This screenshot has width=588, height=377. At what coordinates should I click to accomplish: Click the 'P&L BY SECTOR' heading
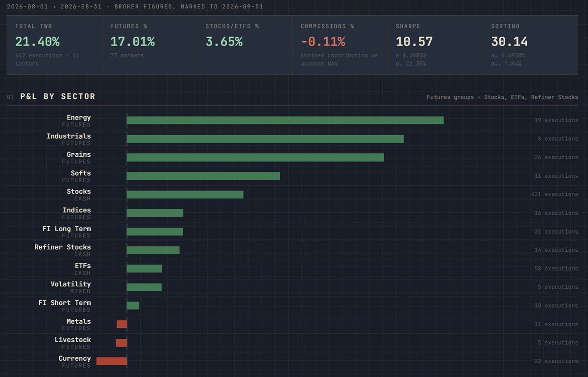tap(58, 96)
